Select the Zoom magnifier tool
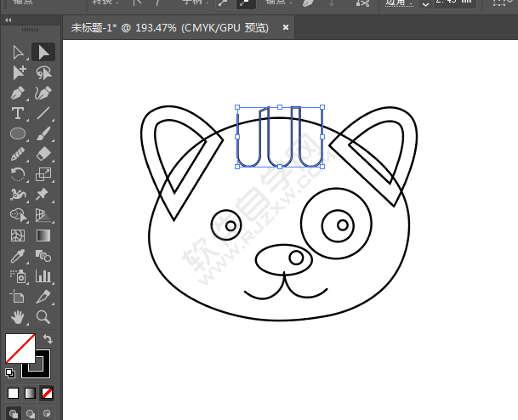The image size is (518, 420). (43, 317)
